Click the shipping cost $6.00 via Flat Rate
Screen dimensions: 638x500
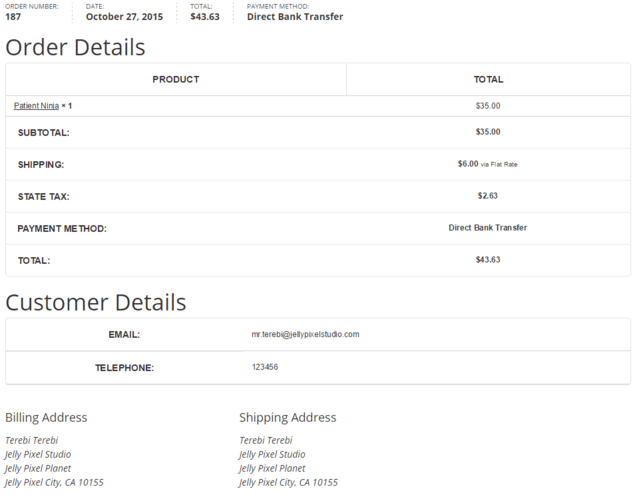point(487,164)
